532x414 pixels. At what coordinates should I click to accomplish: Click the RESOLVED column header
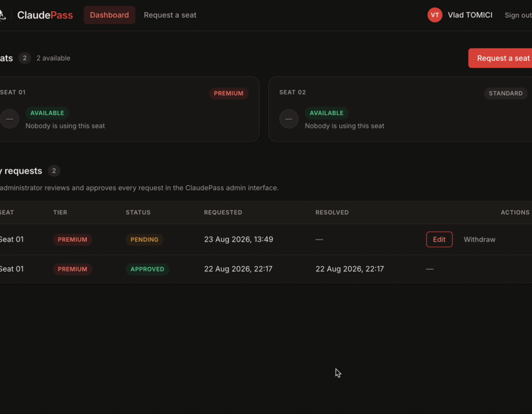tap(332, 212)
